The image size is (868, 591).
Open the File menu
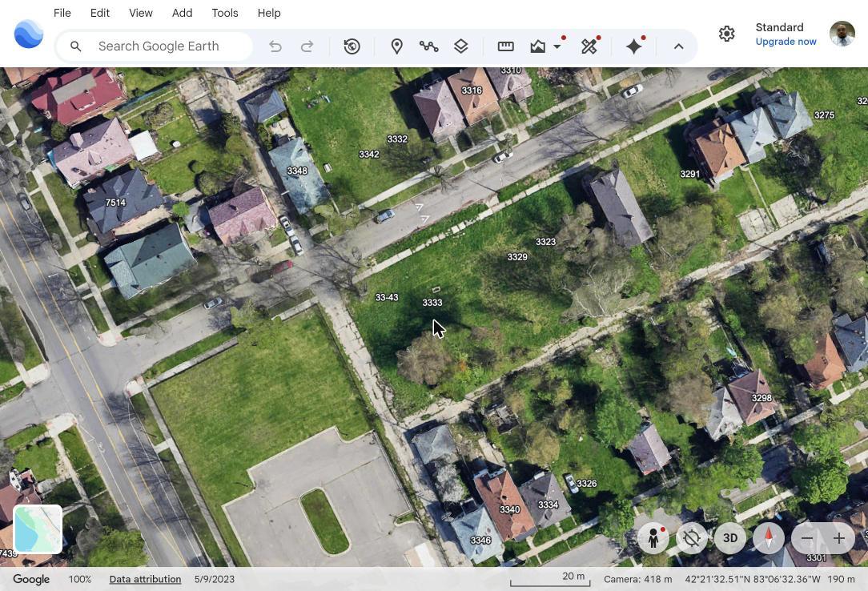[x=62, y=13]
